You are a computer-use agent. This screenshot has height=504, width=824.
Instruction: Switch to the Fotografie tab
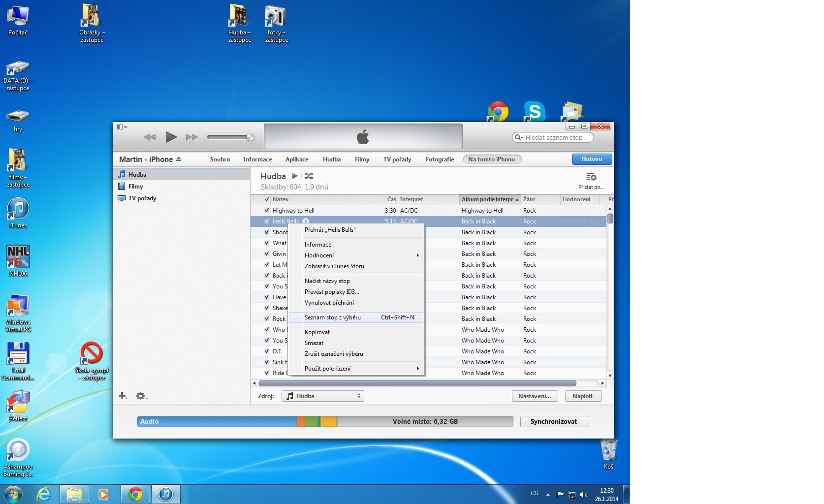pos(440,159)
